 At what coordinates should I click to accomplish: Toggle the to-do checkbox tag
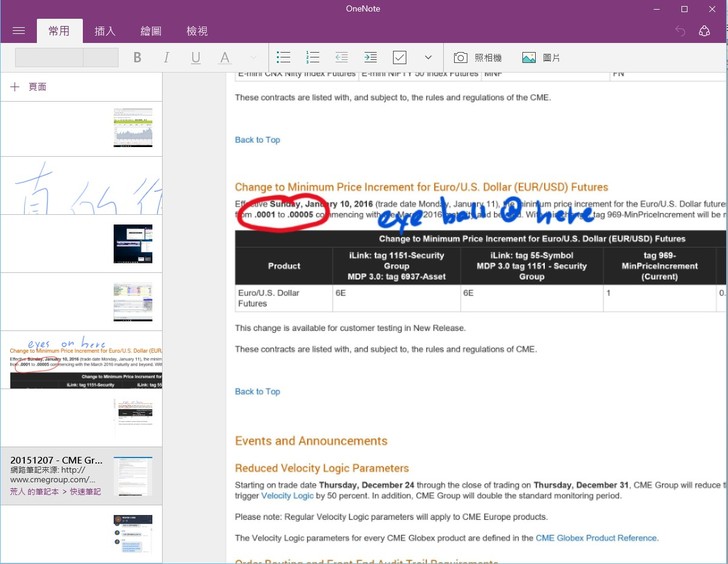click(x=400, y=58)
